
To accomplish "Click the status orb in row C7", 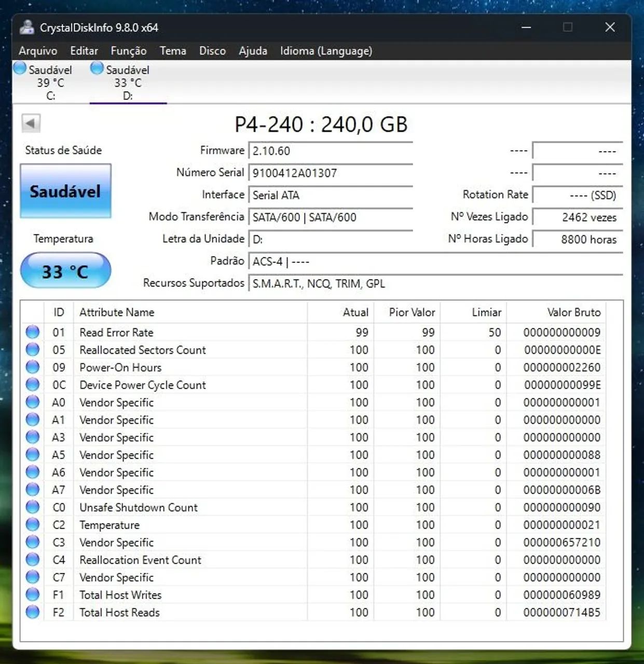I will pos(33,577).
